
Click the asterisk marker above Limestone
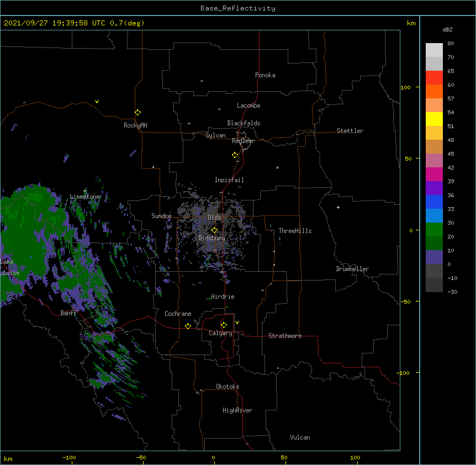(x=85, y=191)
